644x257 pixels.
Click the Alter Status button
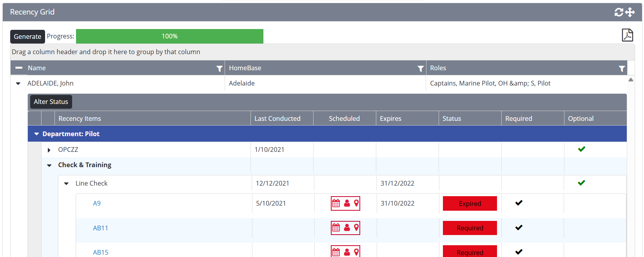[x=51, y=102]
